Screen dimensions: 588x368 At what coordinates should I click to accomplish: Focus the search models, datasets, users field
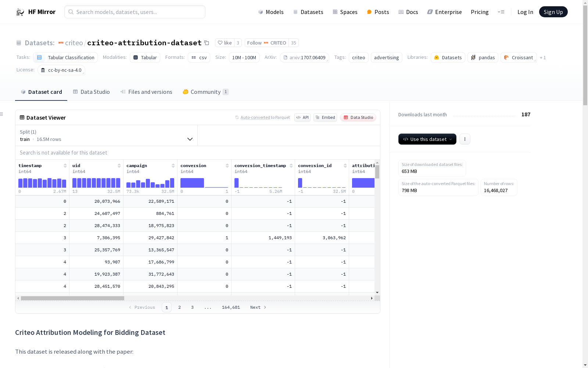coord(135,12)
